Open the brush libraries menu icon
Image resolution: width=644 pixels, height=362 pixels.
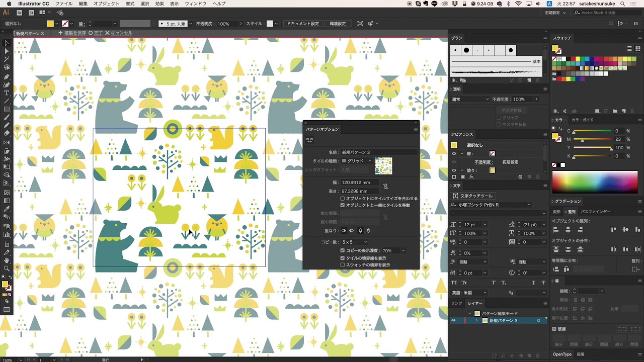[454, 80]
